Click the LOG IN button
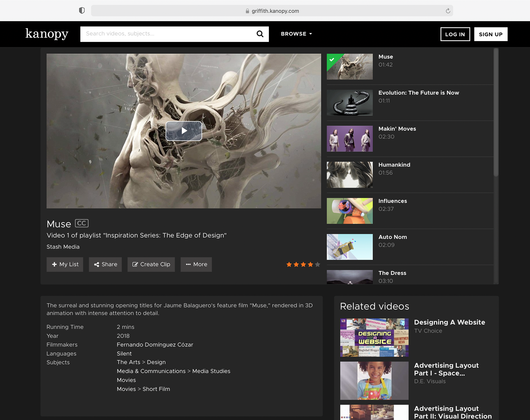Screen dimensions: 530x420 point(455,34)
